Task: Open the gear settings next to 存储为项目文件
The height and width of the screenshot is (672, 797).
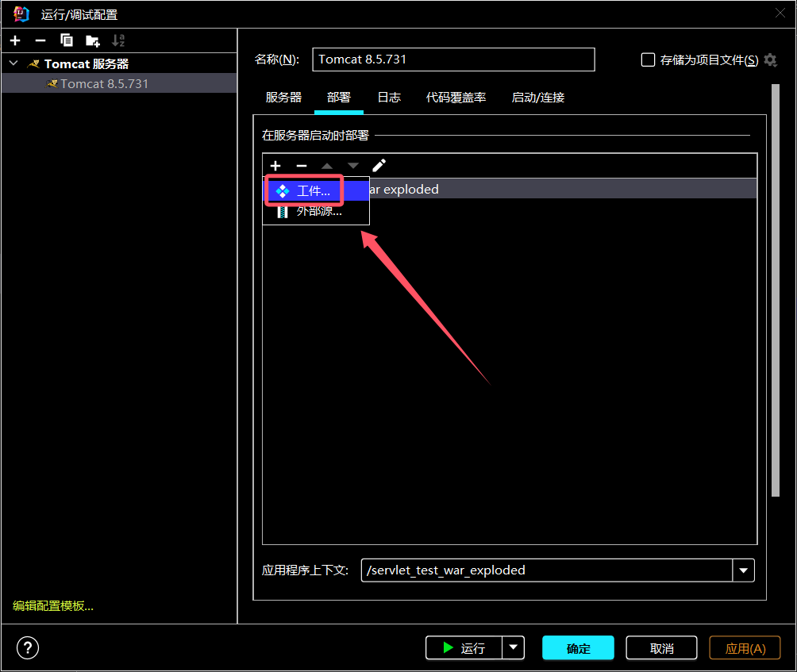Action: point(771,60)
